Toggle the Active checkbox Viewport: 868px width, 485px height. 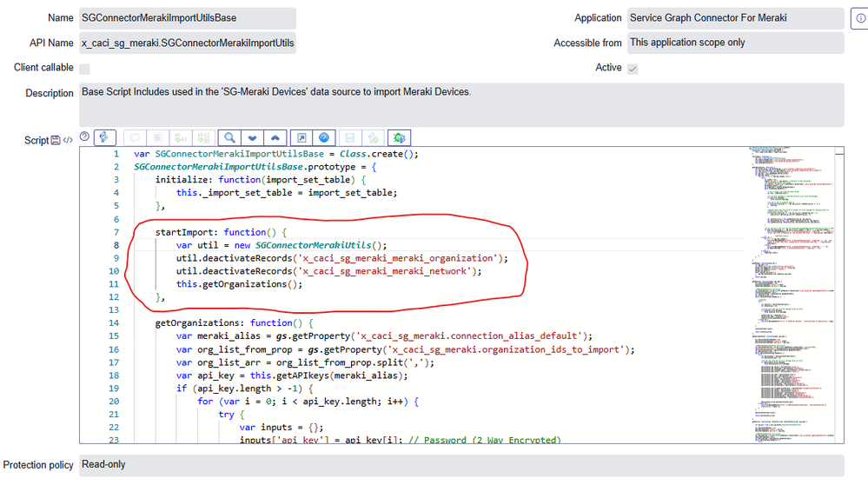633,68
